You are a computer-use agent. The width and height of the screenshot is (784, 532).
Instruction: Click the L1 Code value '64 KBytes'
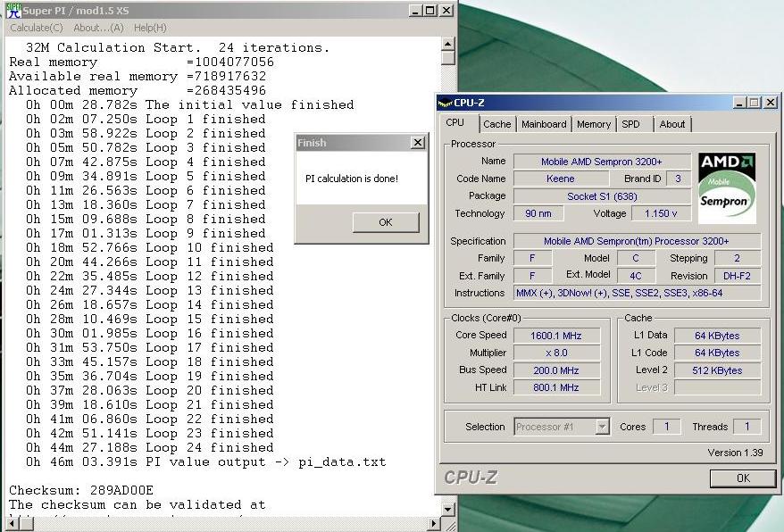coord(718,353)
